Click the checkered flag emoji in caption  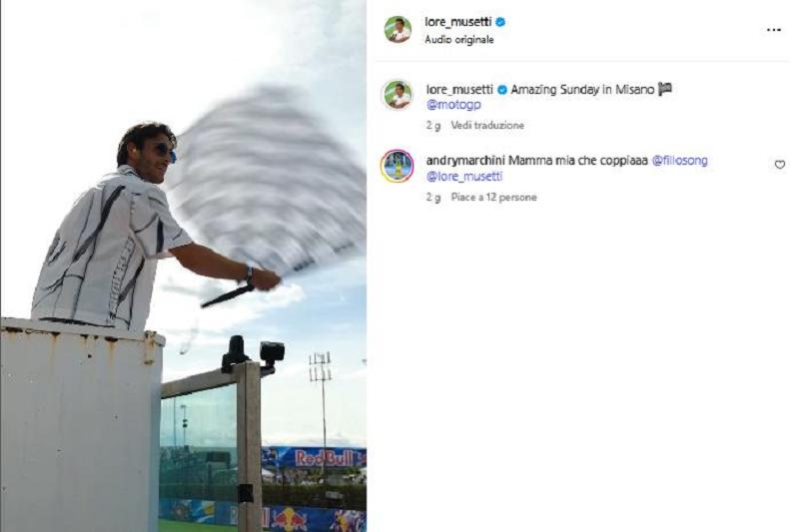point(665,89)
